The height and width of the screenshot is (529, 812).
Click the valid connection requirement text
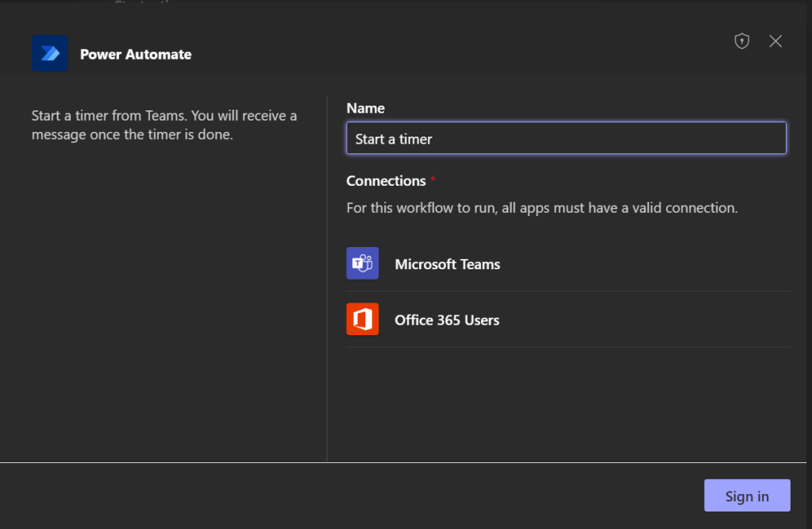point(542,208)
